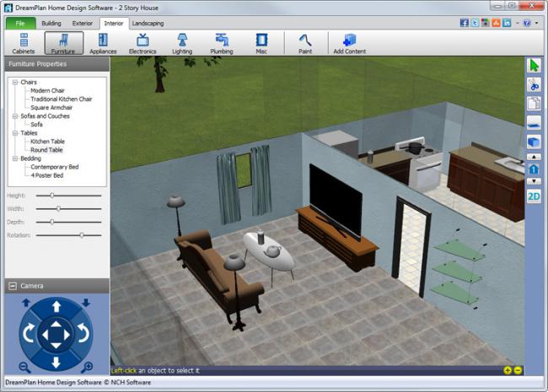Open the File menu
This screenshot has height=392, width=548.
[20, 24]
